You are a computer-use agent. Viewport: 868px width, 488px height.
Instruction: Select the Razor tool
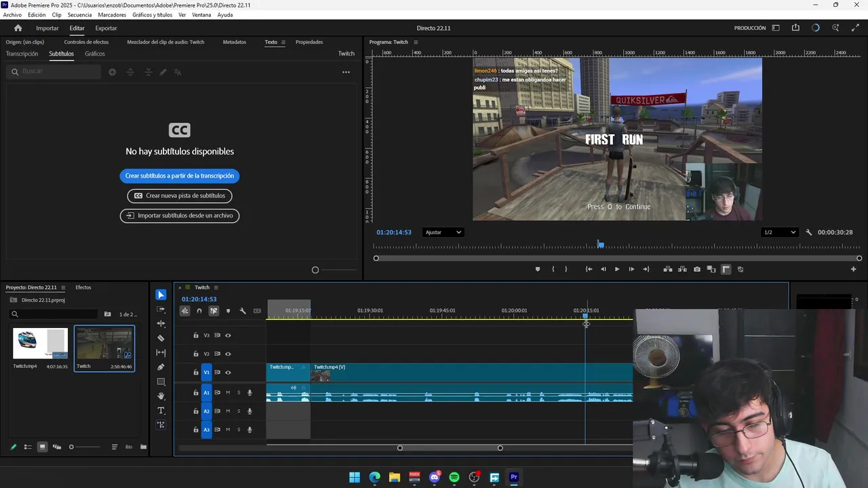(x=161, y=338)
